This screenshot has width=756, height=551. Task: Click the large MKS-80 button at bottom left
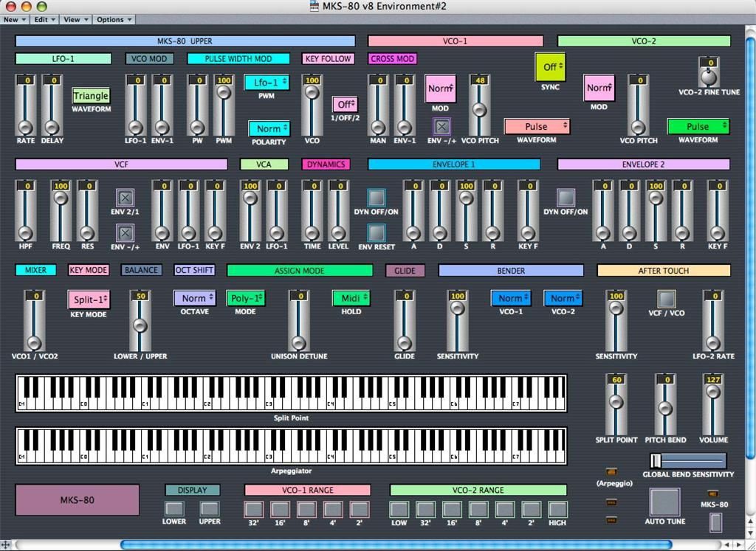click(77, 500)
